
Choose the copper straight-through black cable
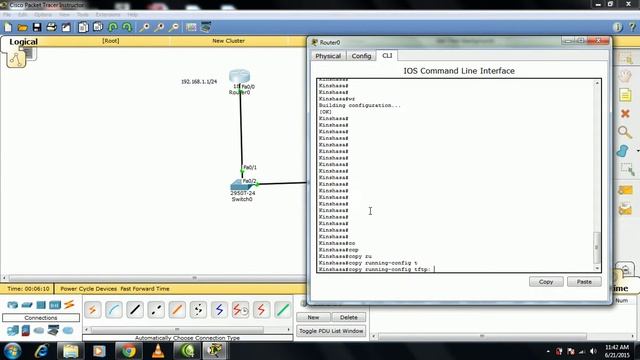point(135,310)
